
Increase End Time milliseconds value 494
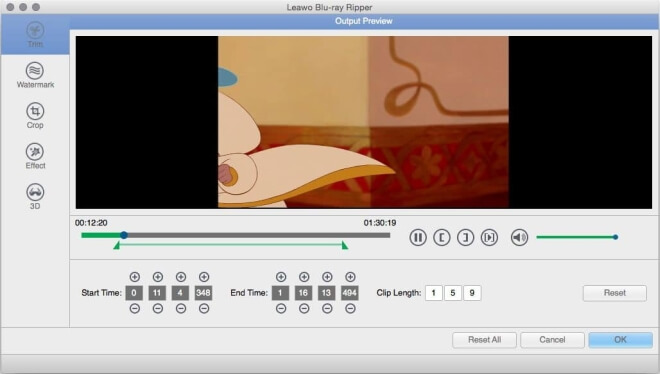pos(350,277)
